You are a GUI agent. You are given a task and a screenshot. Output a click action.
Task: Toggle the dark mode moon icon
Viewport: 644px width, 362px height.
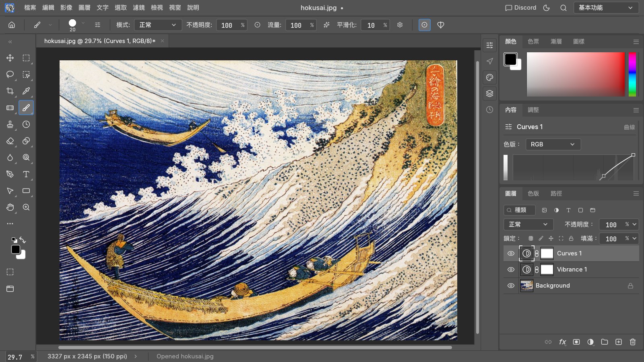[547, 8]
